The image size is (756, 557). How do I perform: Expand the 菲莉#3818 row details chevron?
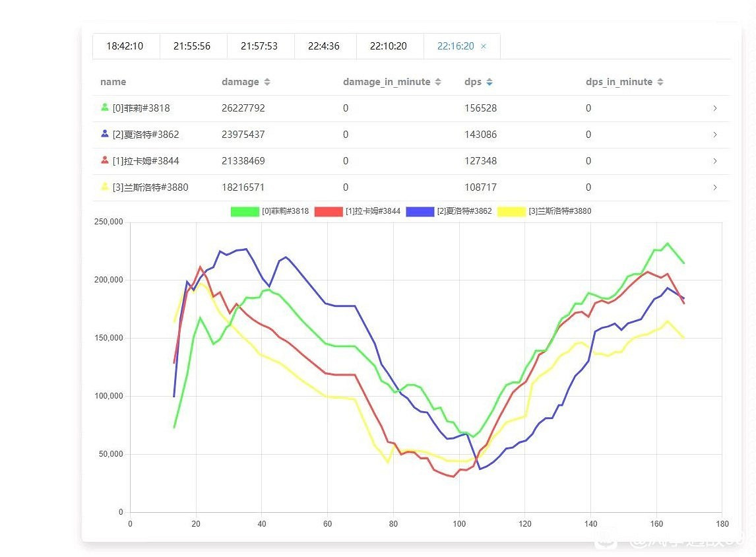714,108
